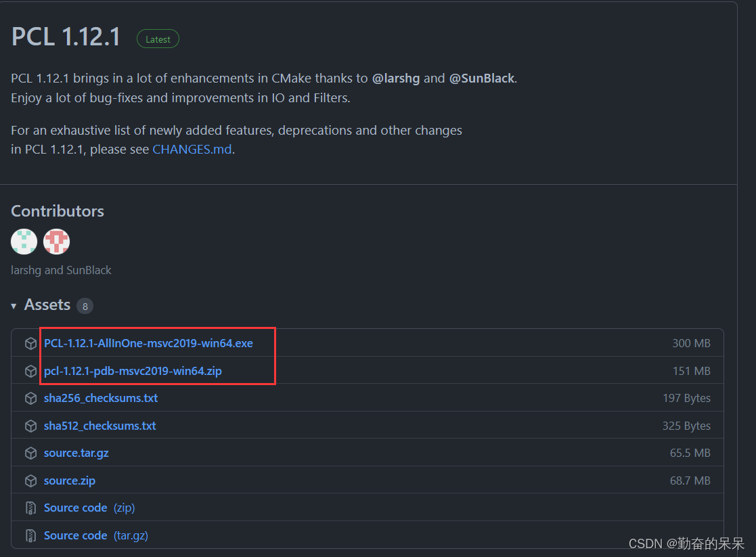Click the 65.5 MB size value
Screen dimensions: 756x557
(x=690, y=453)
